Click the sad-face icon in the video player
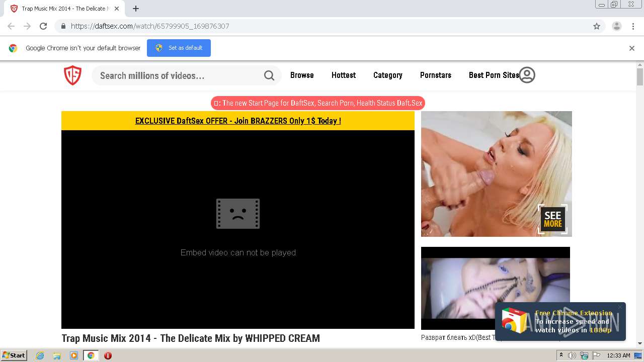The width and height of the screenshot is (644, 362). [238, 214]
